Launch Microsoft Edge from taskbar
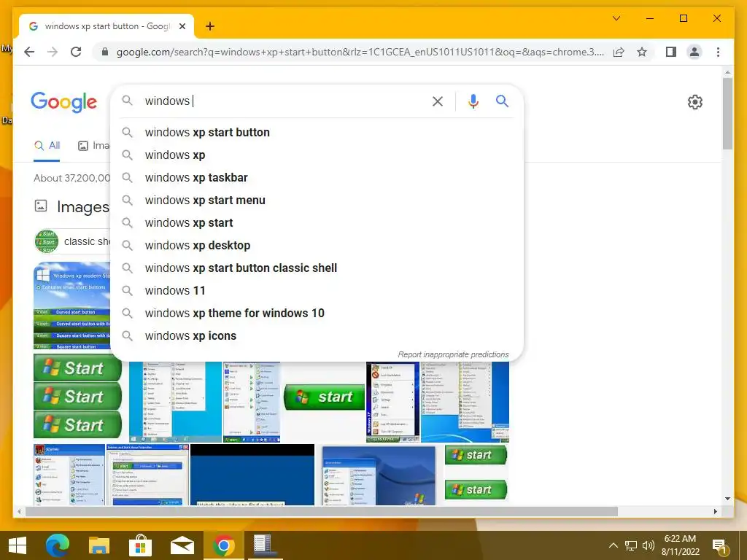 pos(58,545)
